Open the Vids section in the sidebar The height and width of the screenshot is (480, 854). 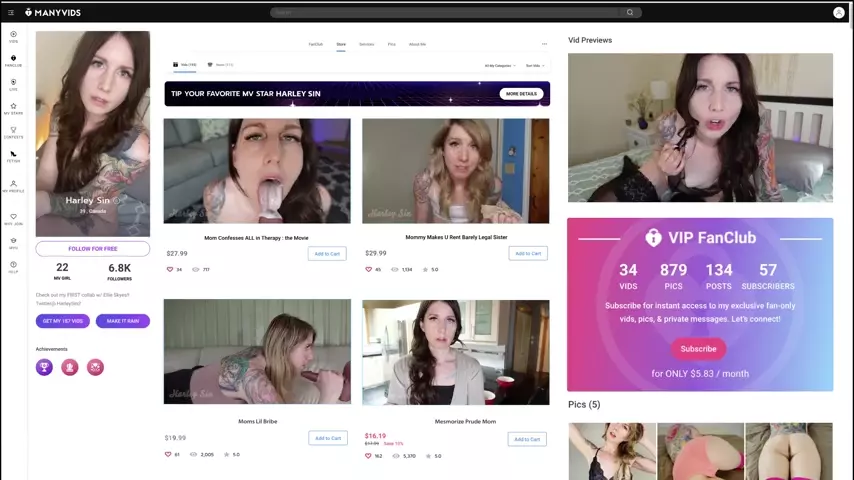[x=13, y=36]
